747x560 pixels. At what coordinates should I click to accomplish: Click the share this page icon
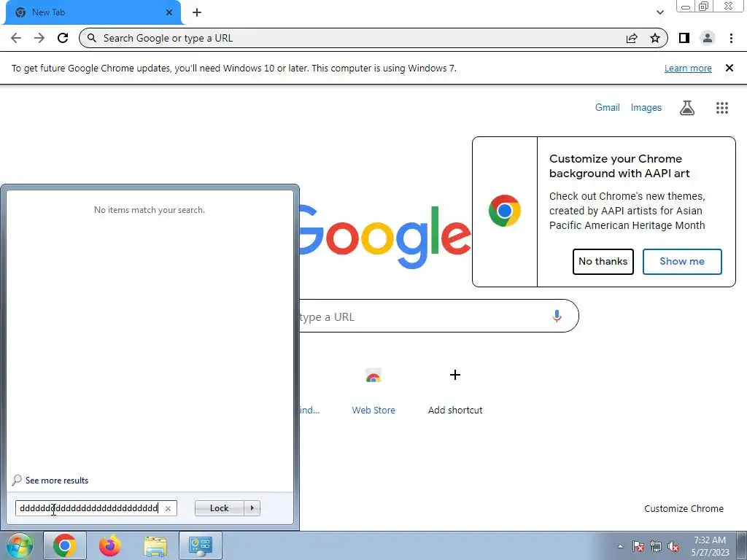tap(632, 38)
